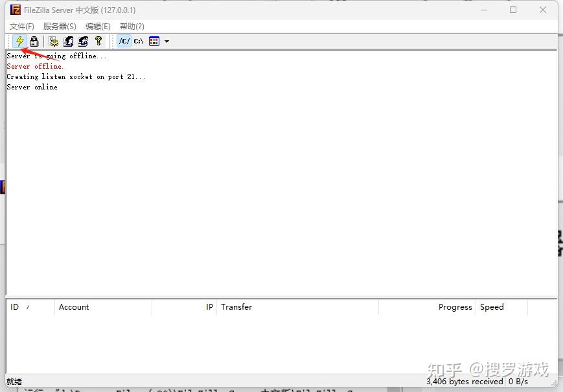
Task: Open the Groups editor icon
Action: (x=83, y=41)
